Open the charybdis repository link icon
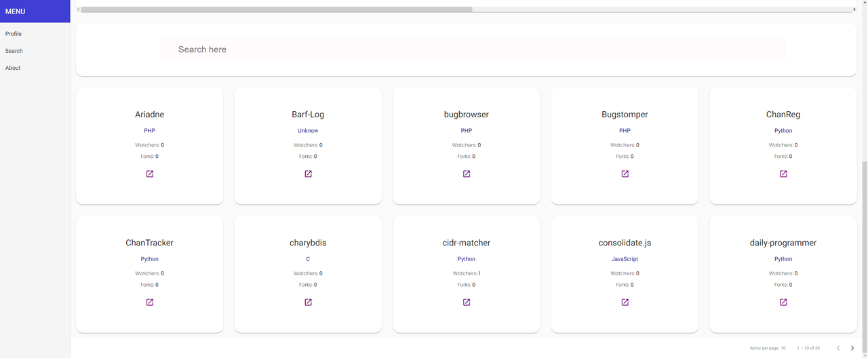Image resolution: width=868 pixels, height=358 pixels. (308, 302)
